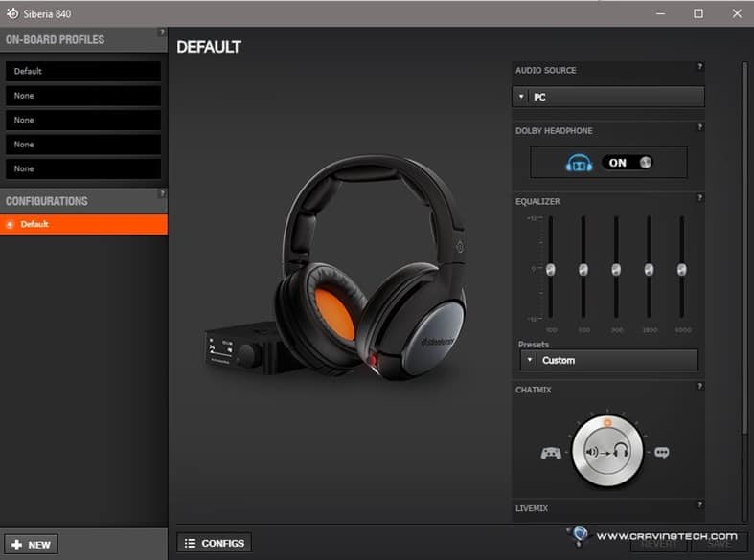
Task: Open the Audio Source PC dropdown
Action: pyautogui.click(x=608, y=97)
